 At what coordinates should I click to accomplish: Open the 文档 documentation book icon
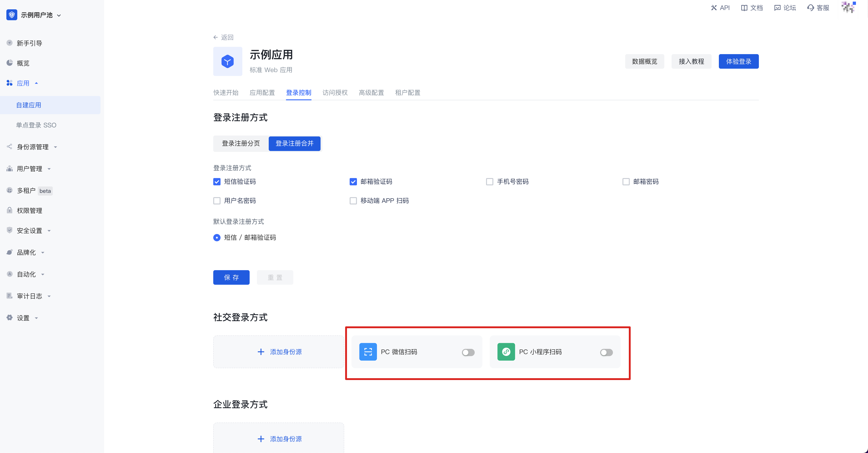click(744, 8)
